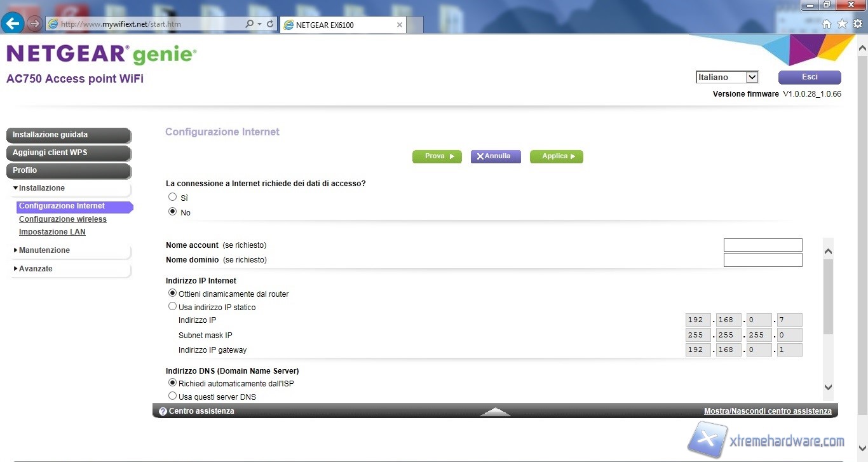
Task: Open the Italiano language dropdown
Action: tap(727, 77)
